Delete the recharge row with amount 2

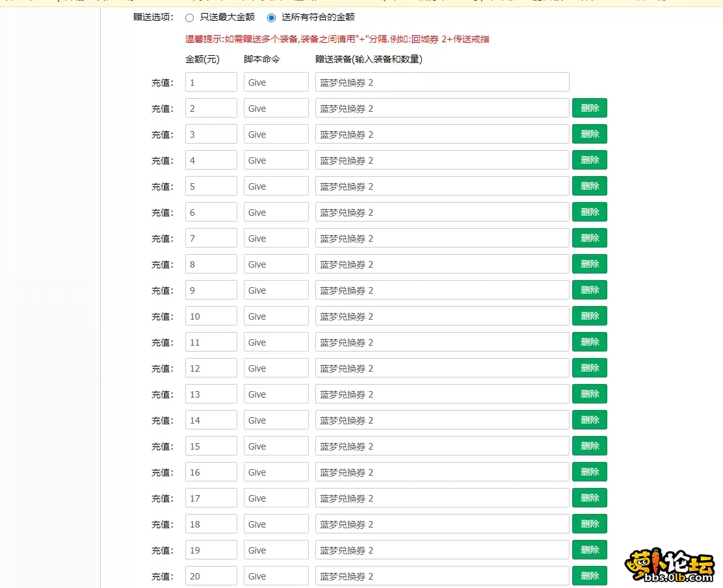pyautogui.click(x=589, y=108)
